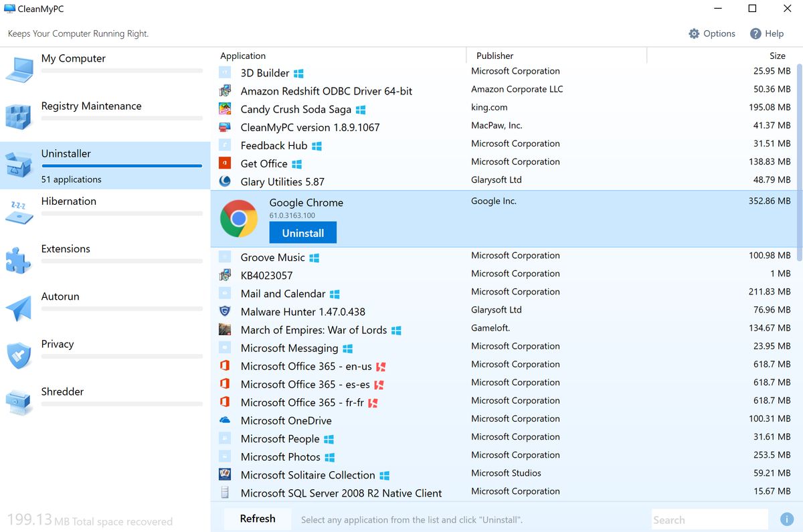The image size is (803, 532).
Task: Sort apps by the Size column header
Action: (778, 56)
